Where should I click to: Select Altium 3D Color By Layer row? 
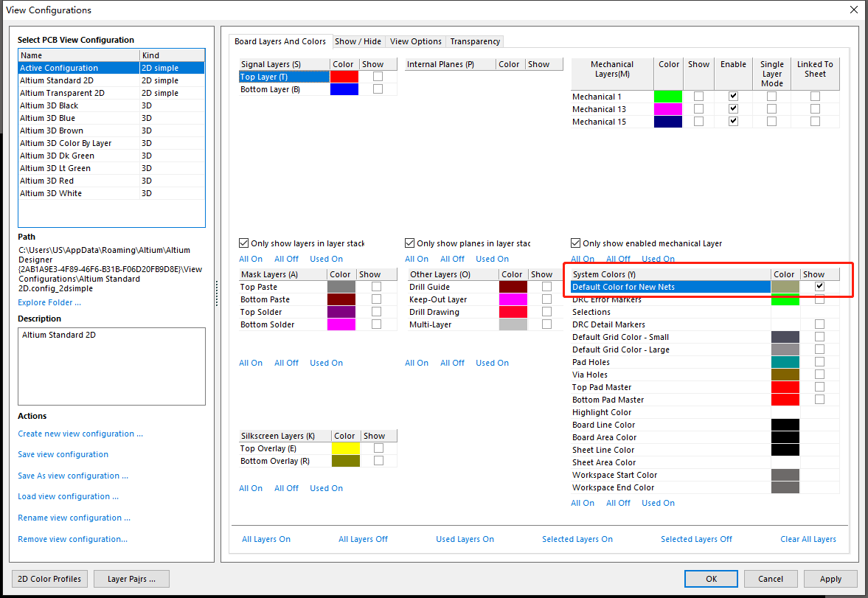click(x=112, y=143)
